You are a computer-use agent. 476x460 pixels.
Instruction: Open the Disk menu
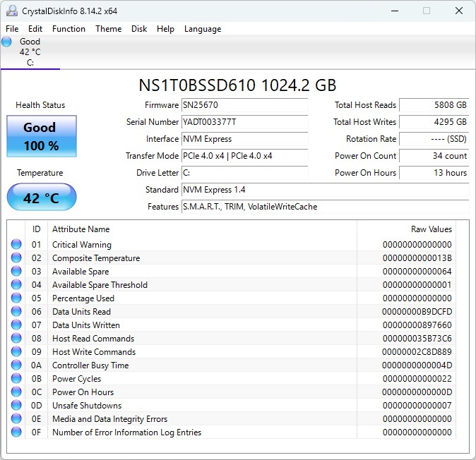139,29
